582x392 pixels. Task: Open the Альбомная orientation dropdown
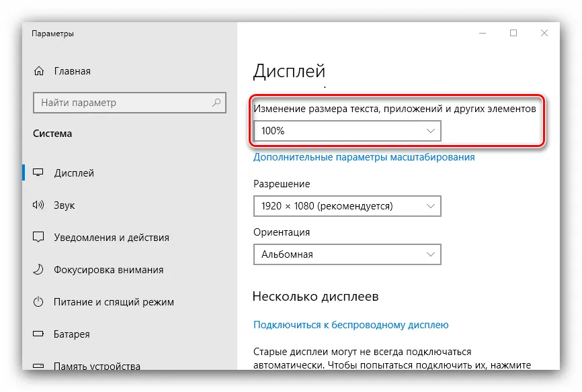(x=347, y=254)
